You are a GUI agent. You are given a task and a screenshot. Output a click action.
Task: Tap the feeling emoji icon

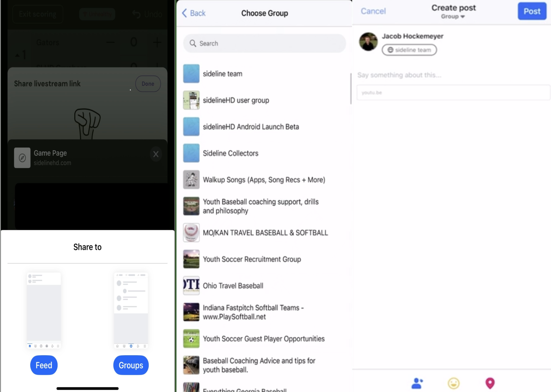pos(454,383)
